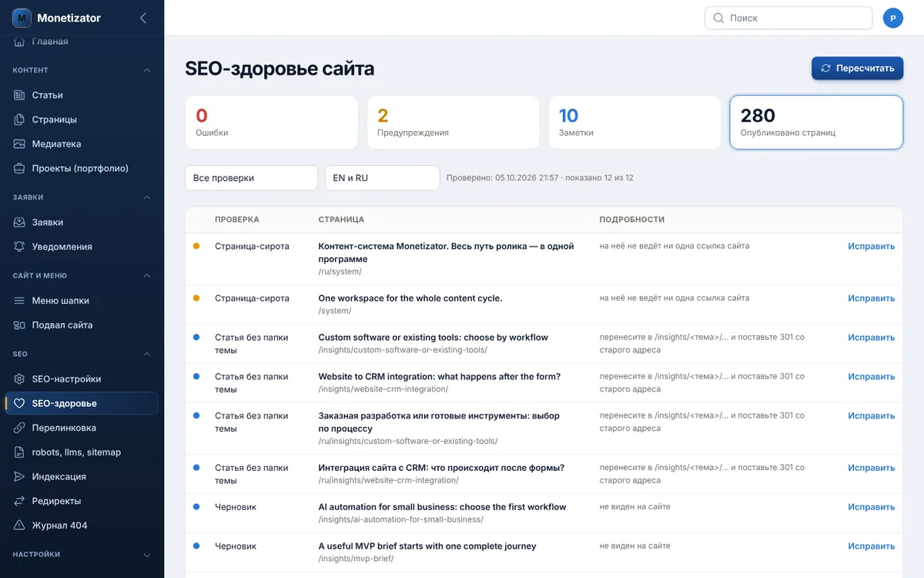Click the Страницы pages icon
Image resolution: width=924 pixels, height=578 pixels.
point(19,119)
